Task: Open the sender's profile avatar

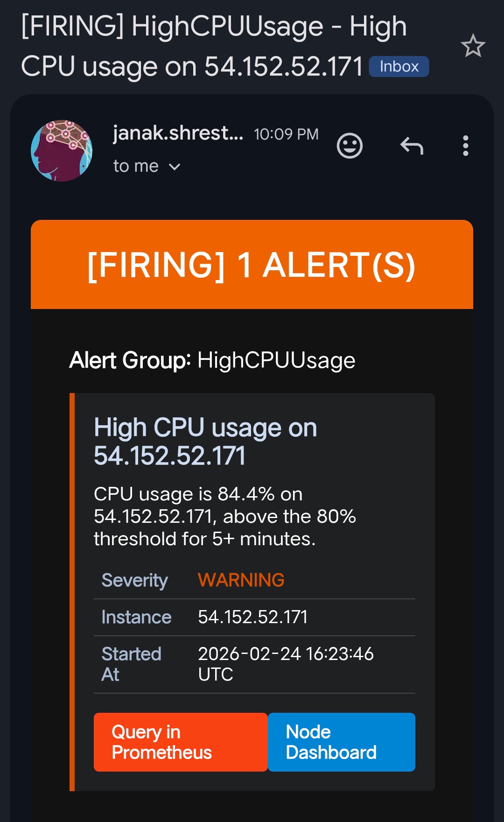Action: pyautogui.click(x=61, y=150)
